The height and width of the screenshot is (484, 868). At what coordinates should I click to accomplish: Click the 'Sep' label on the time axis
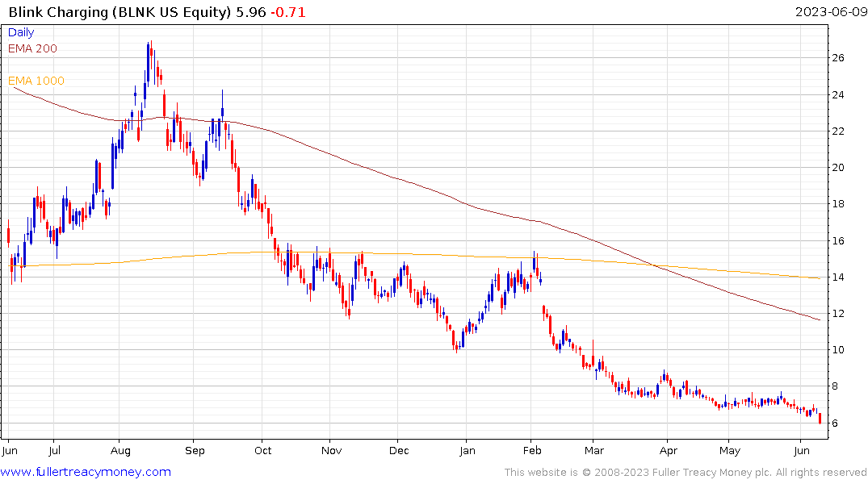(195, 451)
